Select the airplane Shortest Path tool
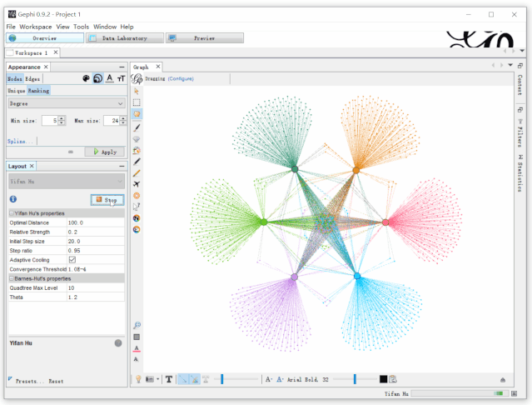The image size is (532, 405). tap(137, 184)
